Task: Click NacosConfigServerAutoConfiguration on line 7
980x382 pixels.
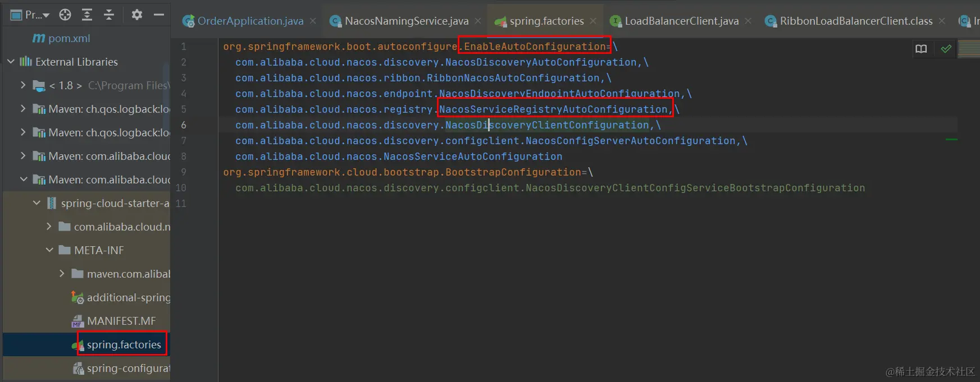Action: [x=631, y=141]
